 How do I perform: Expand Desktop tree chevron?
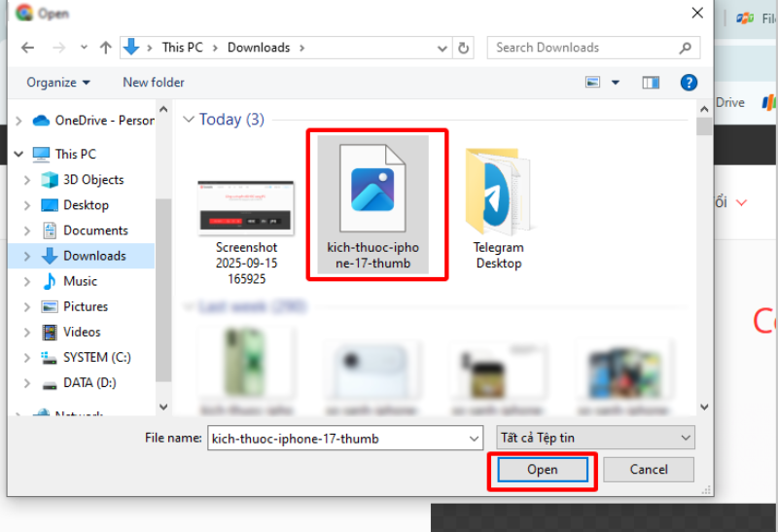point(27,205)
